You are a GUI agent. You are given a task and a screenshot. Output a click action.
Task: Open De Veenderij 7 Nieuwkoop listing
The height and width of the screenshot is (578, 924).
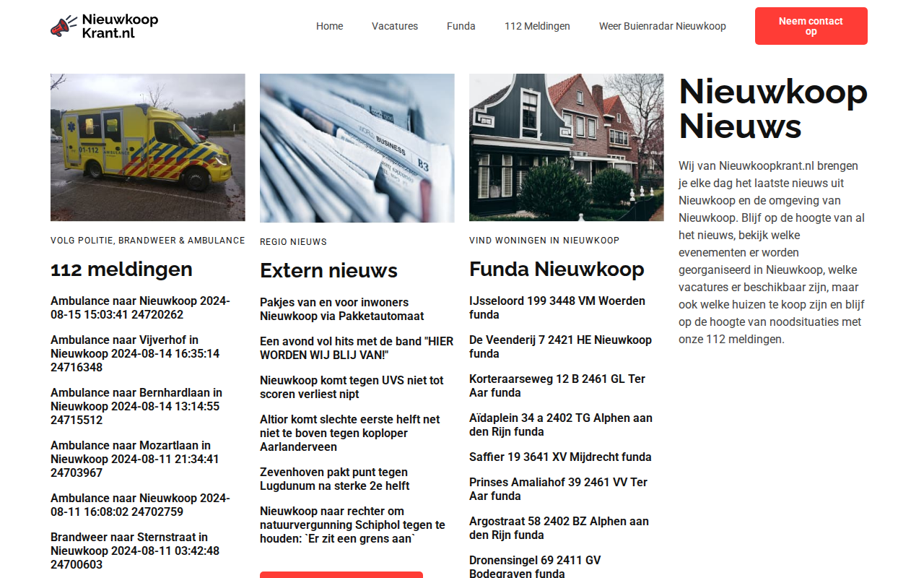[560, 347]
